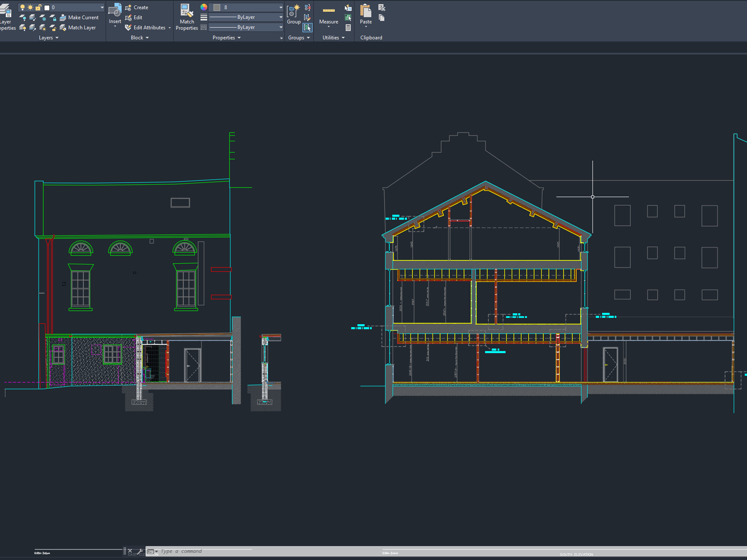Open the linetype ByLayer dropdown
Image resolution: width=747 pixels, height=560 pixels.
click(x=280, y=17)
